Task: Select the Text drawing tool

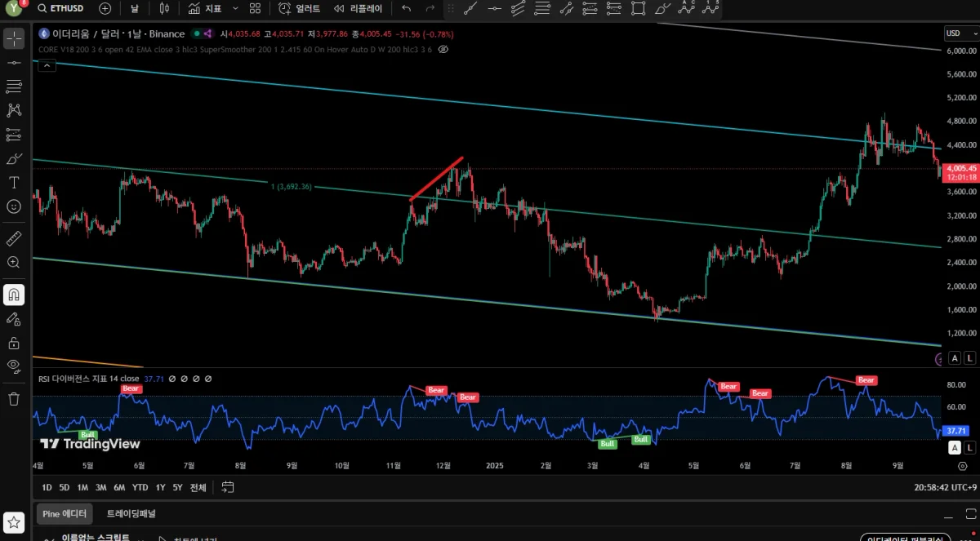Action: coord(14,182)
